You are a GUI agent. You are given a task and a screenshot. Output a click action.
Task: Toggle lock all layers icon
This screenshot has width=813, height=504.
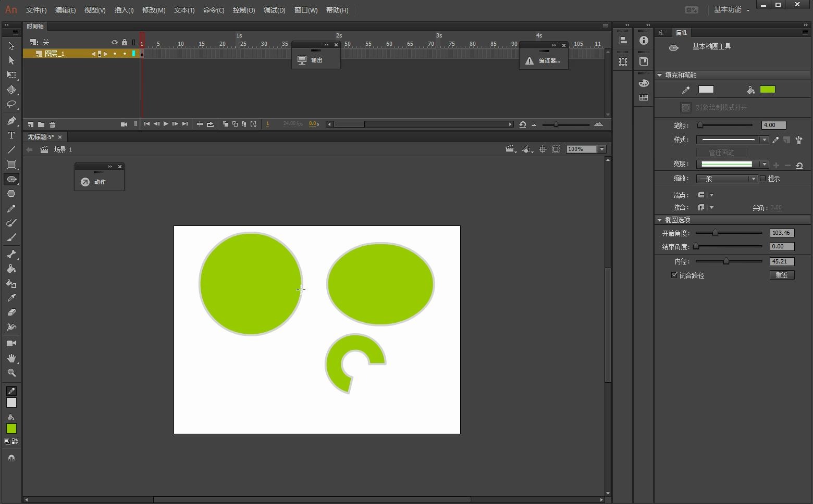click(124, 42)
